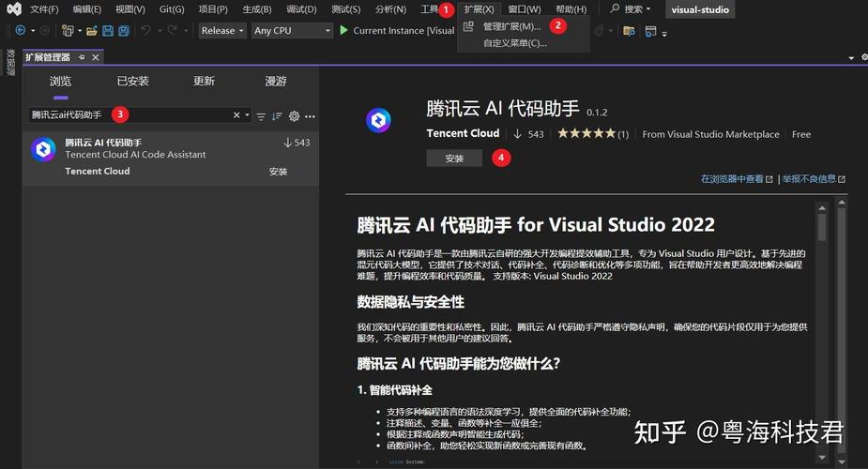Click the five-star rating in details
Viewport: 868px width, 469px height.
pos(586,133)
